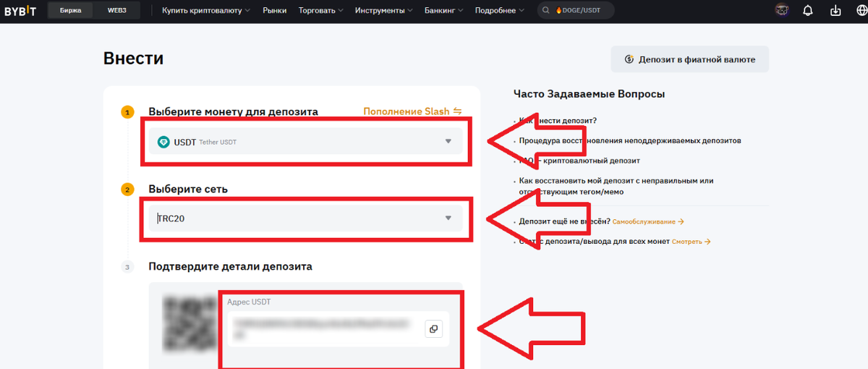868x369 pixels.
Task: Open the USDT coin selection dropdown
Action: click(x=305, y=141)
